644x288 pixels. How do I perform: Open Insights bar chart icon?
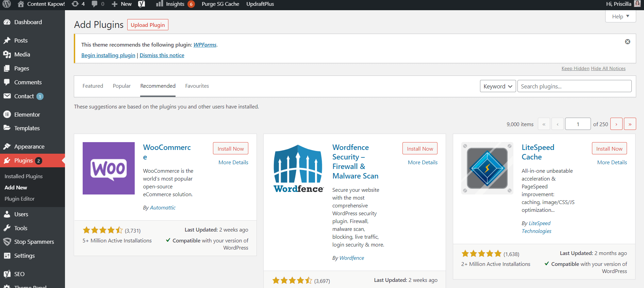(x=159, y=4)
